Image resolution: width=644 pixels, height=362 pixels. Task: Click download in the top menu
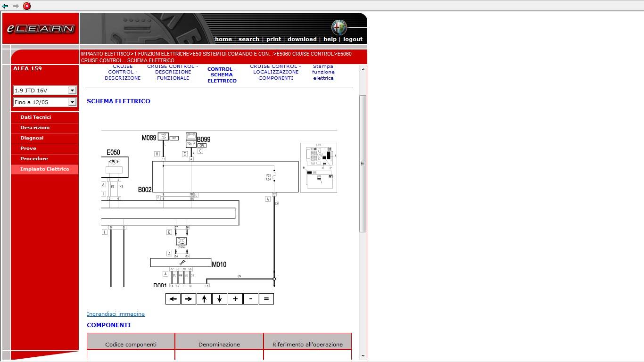(302, 39)
